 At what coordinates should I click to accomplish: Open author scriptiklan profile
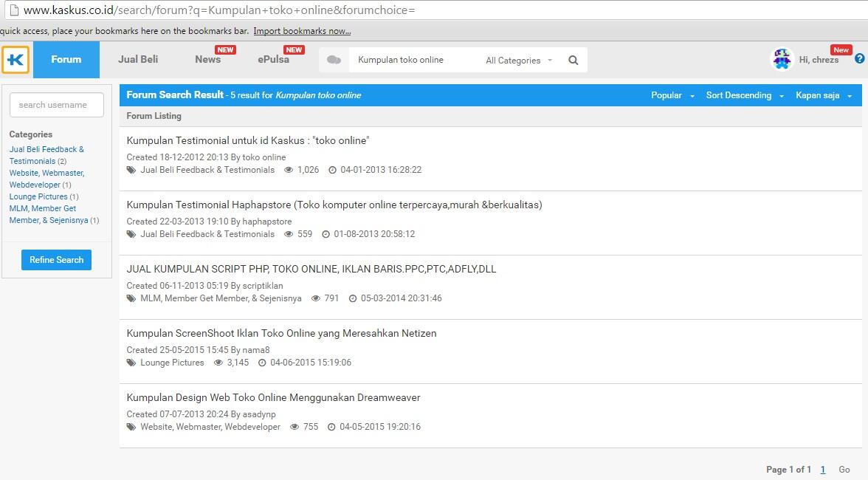263,286
